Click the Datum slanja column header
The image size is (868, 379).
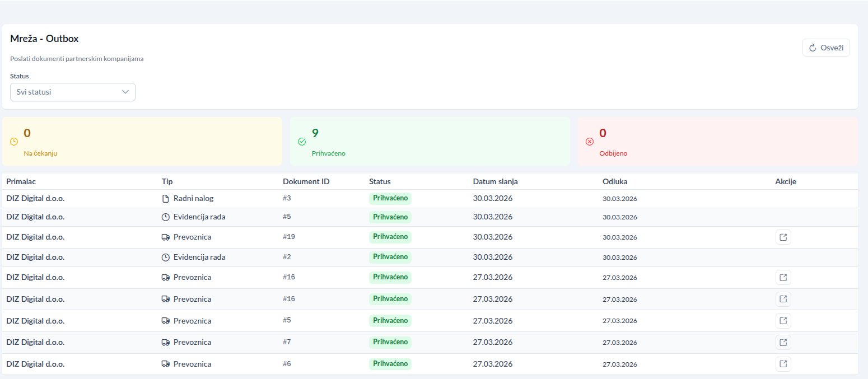coord(495,181)
